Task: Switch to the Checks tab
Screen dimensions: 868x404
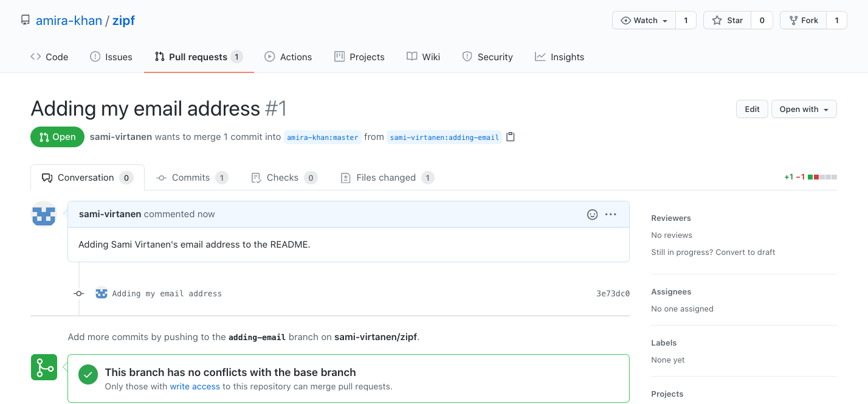Action: click(284, 178)
